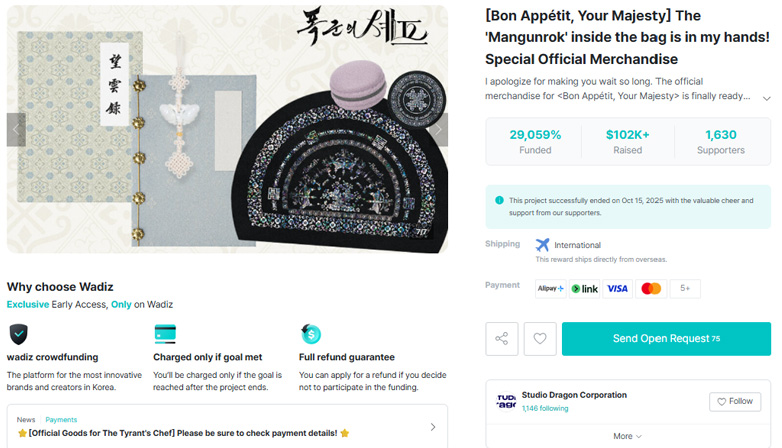Screen dimensions: 782x448
Task: Click the heart wishlist icon
Action: pyautogui.click(x=540, y=339)
